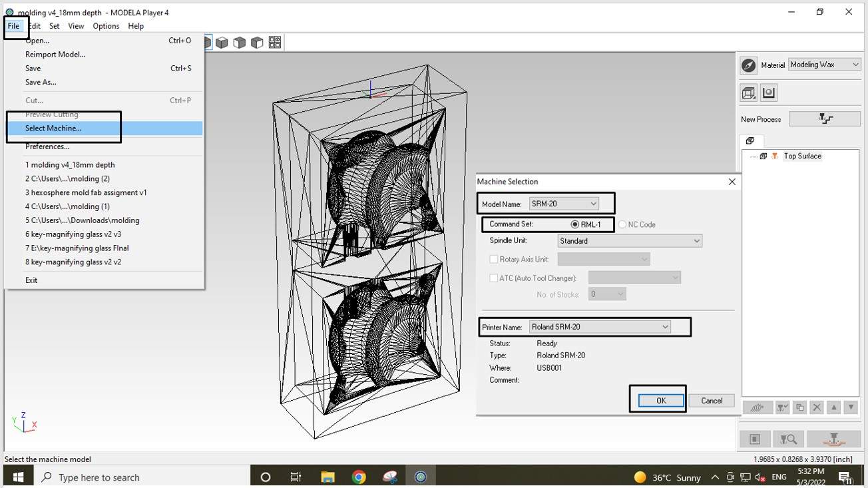Switch to the four-pane split view icon
This screenshot has width=868, height=488.
click(x=275, y=43)
